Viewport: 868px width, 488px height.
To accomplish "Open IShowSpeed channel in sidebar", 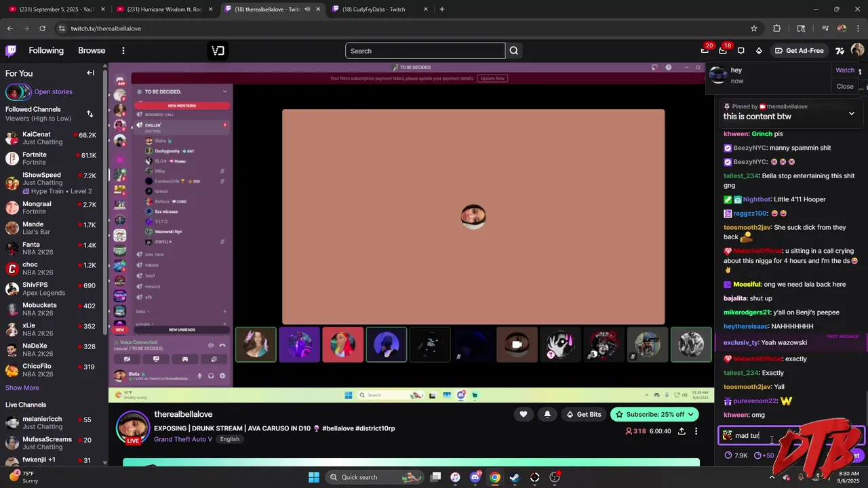I will click(x=52, y=183).
